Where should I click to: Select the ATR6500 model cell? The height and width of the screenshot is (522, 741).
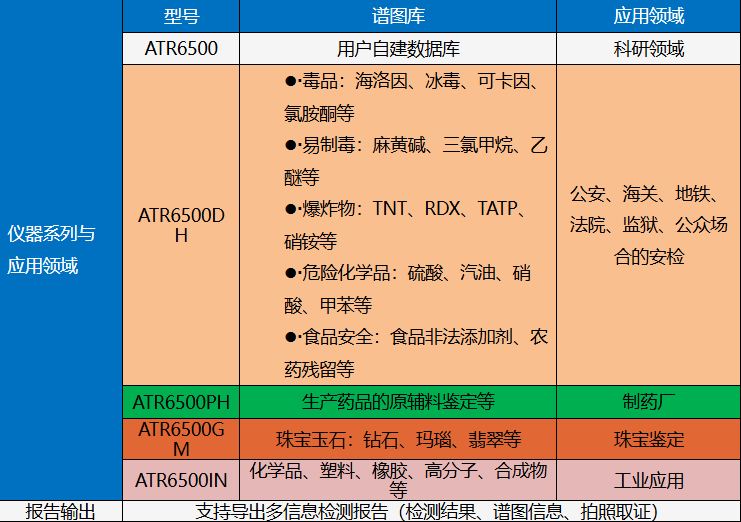[x=181, y=48]
